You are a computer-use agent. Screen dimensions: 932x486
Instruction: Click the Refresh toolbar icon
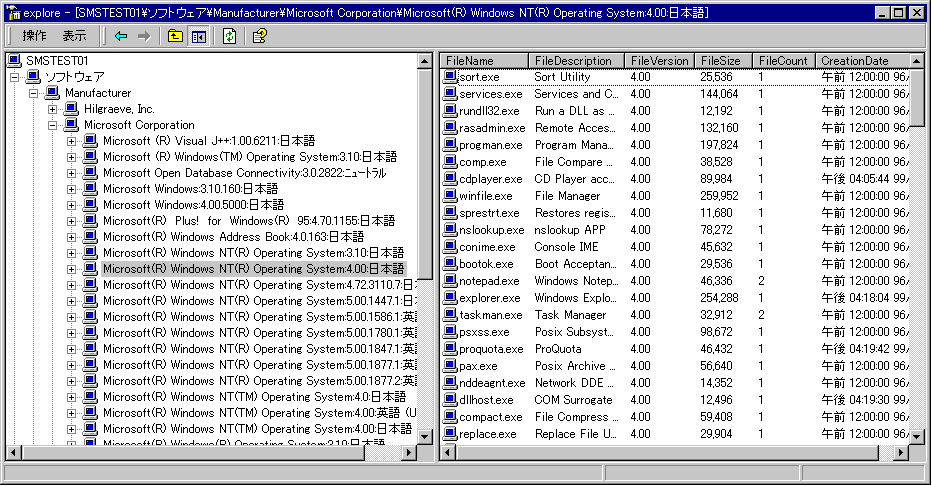pos(229,36)
